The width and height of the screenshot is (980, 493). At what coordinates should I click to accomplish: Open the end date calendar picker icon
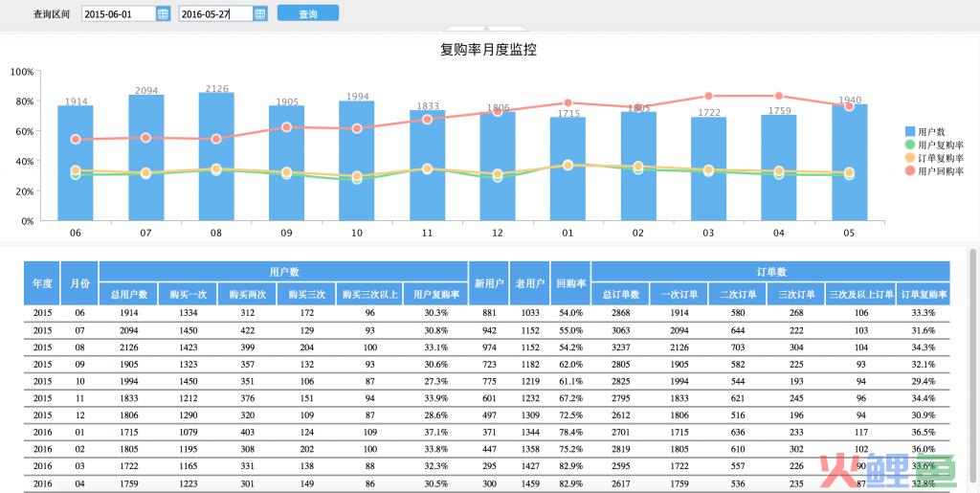[x=260, y=13]
